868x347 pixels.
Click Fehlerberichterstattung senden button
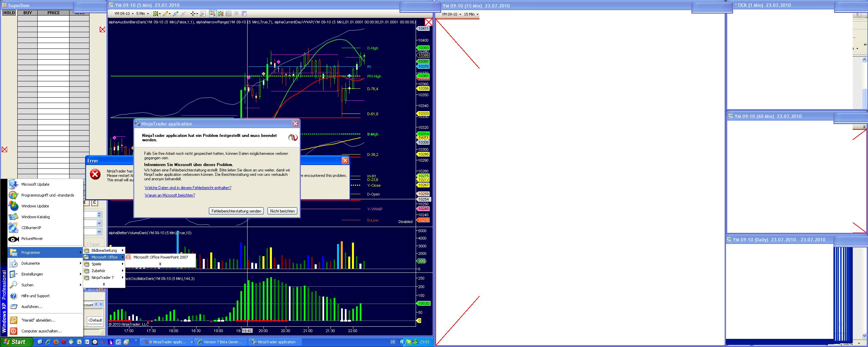[236, 211]
